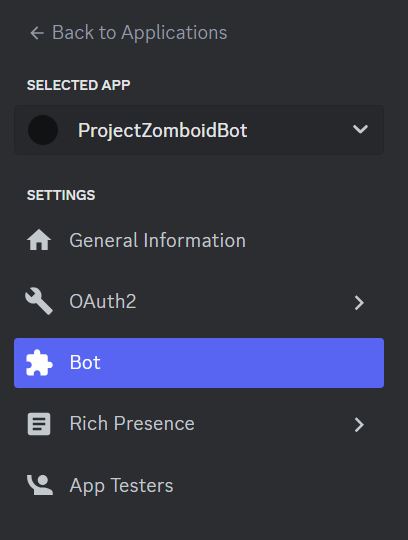Screen dimensions: 408x540
Task: Open General Information settings
Action: tap(157, 240)
